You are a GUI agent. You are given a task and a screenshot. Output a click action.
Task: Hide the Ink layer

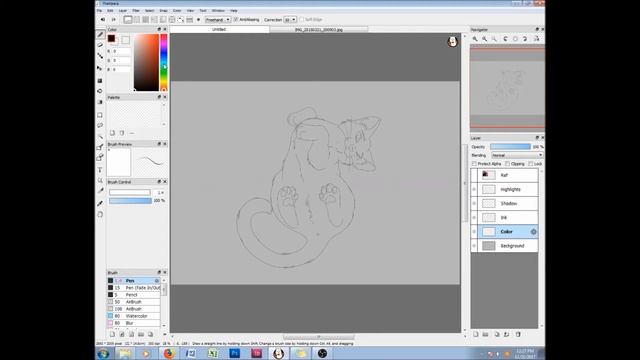pyautogui.click(x=474, y=218)
